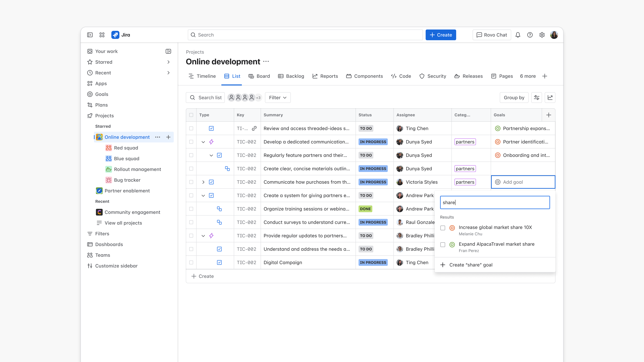Image resolution: width=644 pixels, height=362 pixels.
Task: Expand the Communicate how purchases row
Action: 203,182
